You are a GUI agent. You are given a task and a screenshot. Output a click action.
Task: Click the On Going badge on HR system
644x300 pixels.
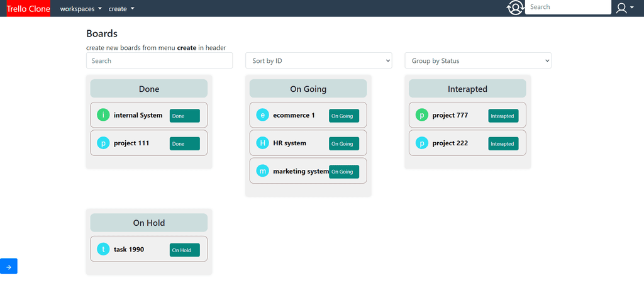point(344,144)
